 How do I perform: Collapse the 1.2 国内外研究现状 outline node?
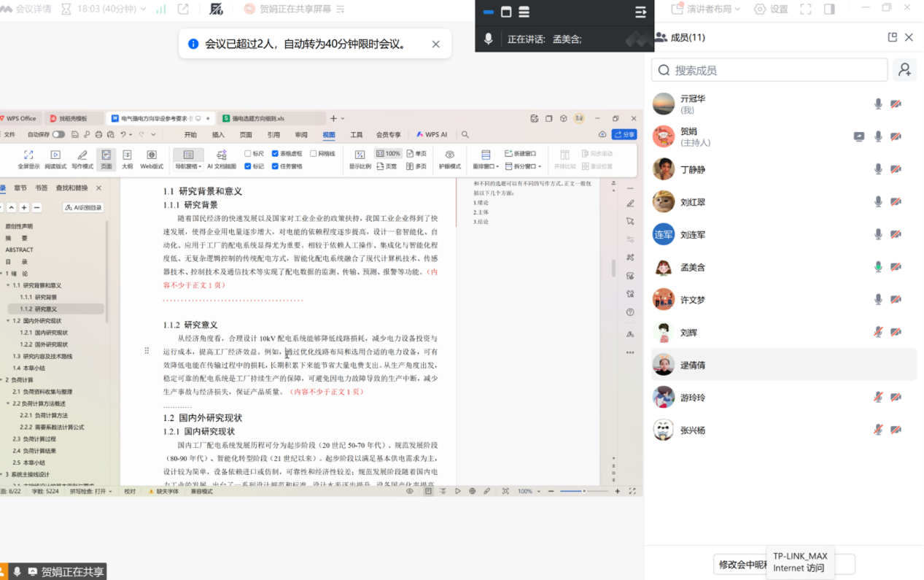click(8, 320)
